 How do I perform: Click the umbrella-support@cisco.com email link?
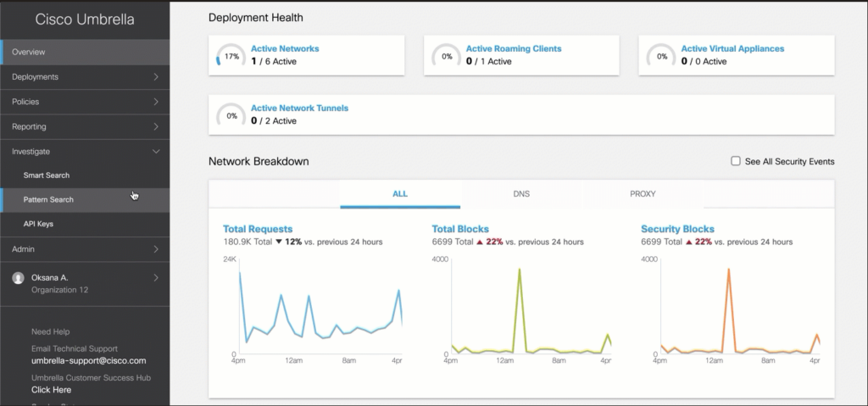click(89, 360)
